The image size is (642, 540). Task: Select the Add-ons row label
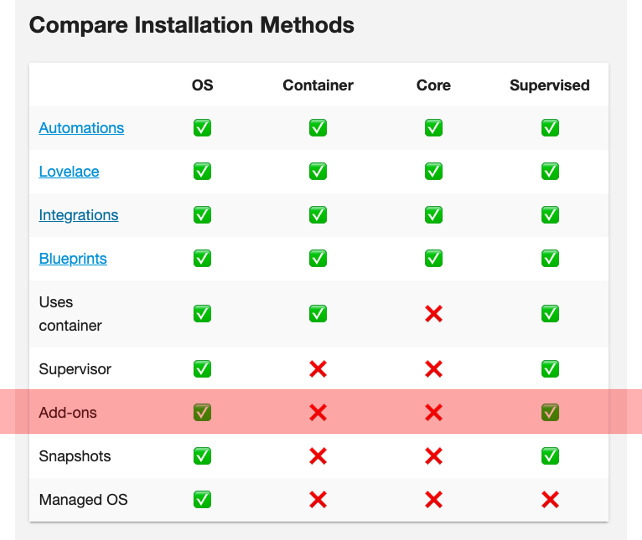(x=68, y=413)
